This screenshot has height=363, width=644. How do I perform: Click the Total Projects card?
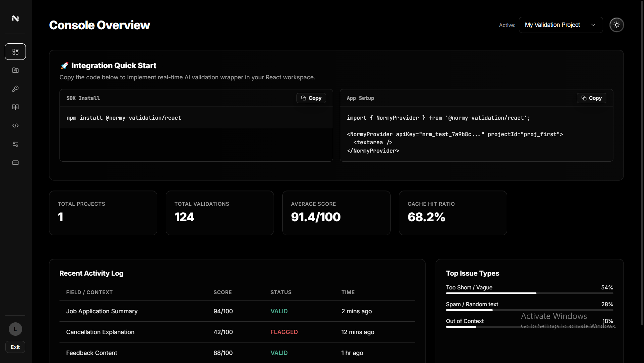(x=103, y=213)
